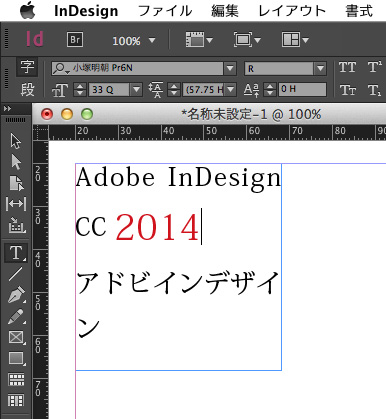Click the font size field 33 Q
Viewport: 386px width, 419px height.
point(109,89)
